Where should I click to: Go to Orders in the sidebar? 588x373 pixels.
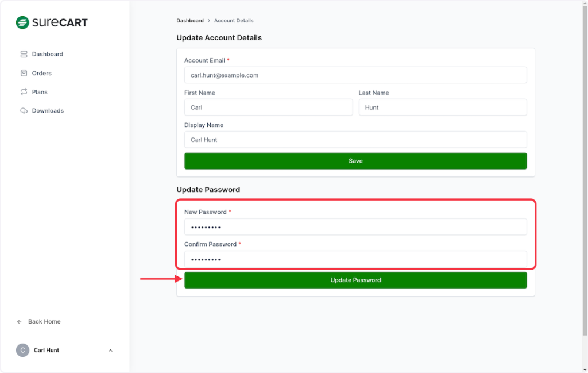(x=42, y=73)
